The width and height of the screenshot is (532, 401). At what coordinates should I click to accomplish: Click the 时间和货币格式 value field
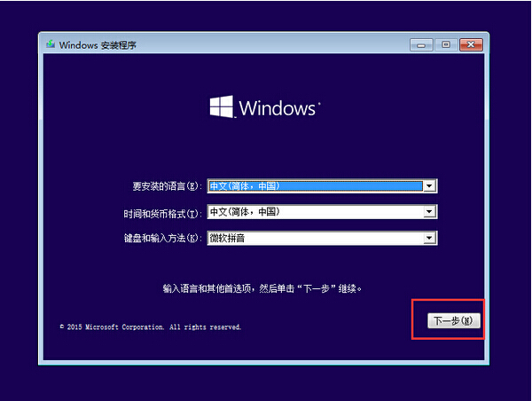tap(314, 212)
